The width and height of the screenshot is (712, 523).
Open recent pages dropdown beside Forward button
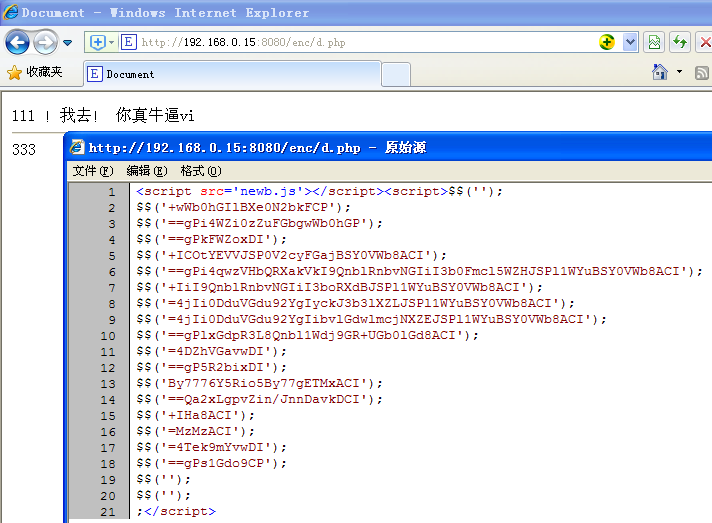click(x=68, y=43)
